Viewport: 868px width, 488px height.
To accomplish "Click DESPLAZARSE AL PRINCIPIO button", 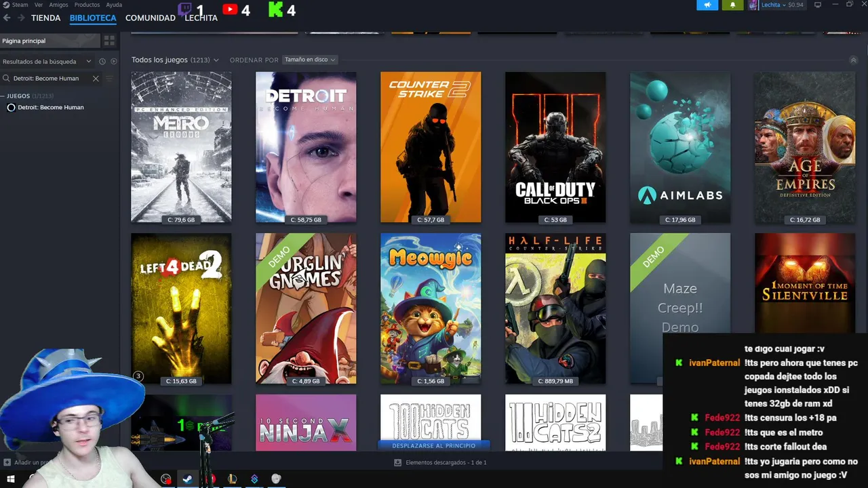I will (x=433, y=445).
